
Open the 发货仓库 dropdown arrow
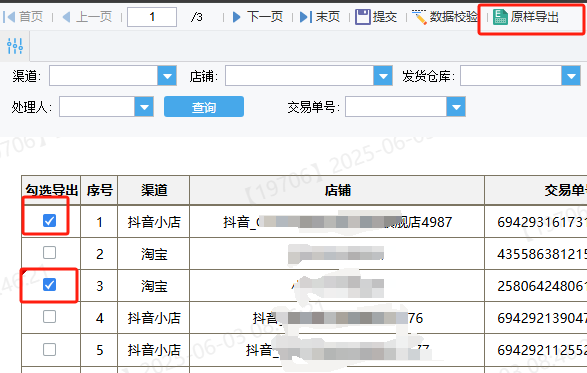(571, 76)
